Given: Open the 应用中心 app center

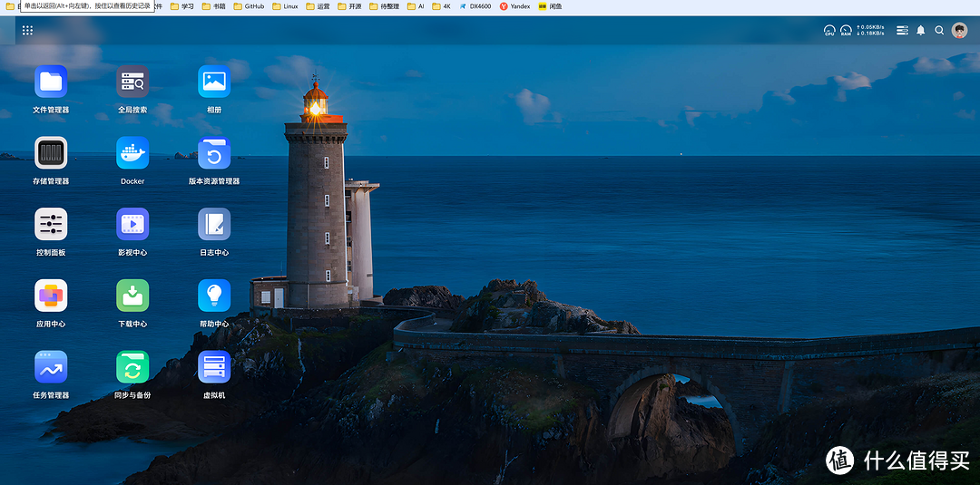Looking at the screenshot, I should (x=51, y=296).
